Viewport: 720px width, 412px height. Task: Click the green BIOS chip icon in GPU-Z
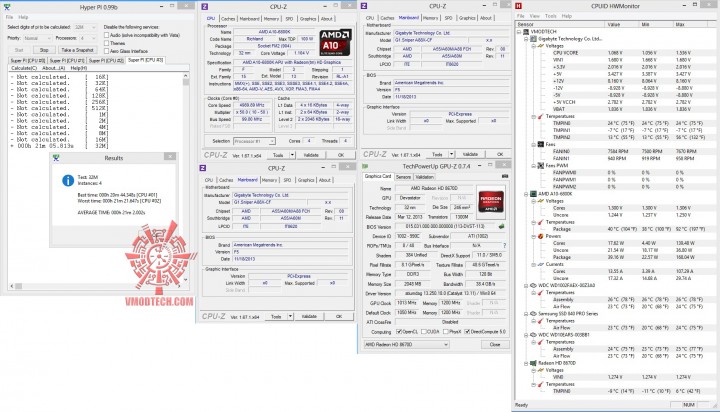501,226
